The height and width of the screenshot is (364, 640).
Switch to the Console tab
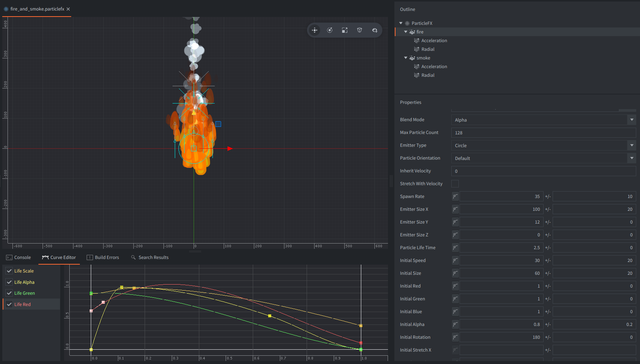pos(18,257)
